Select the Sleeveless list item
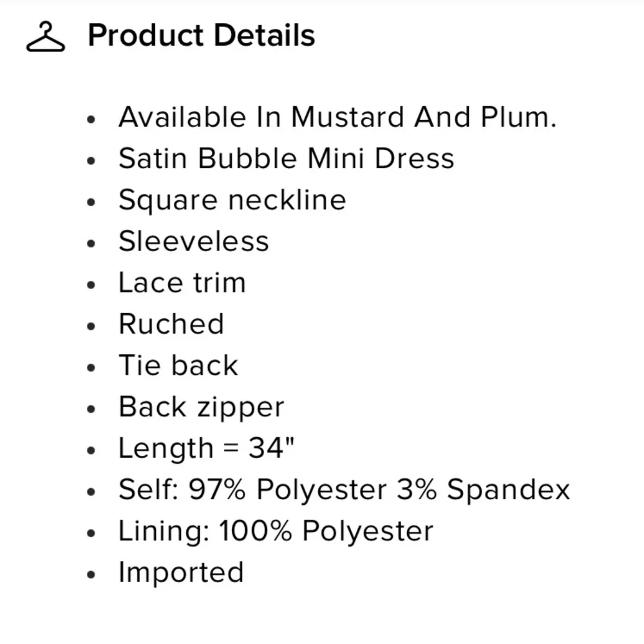The width and height of the screenshot is (644, 644). tap(193, 241)
